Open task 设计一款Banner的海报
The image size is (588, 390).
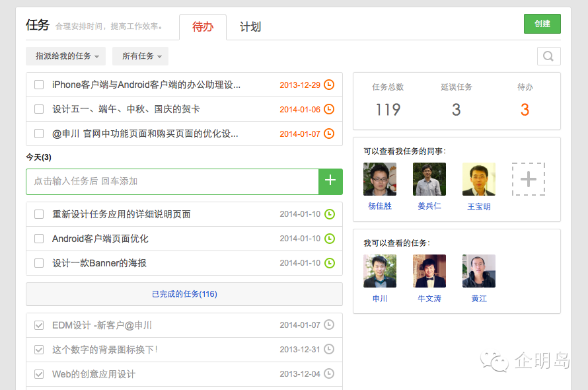(99, 263)
